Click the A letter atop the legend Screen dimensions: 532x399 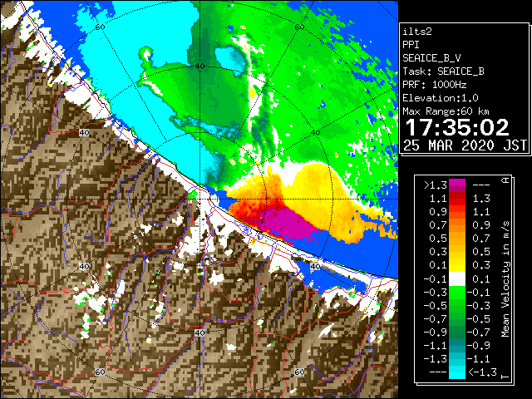505,180
